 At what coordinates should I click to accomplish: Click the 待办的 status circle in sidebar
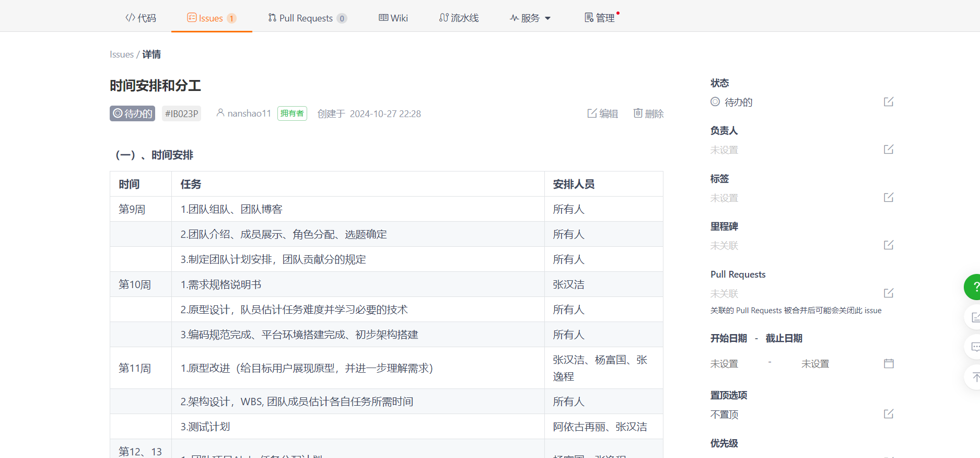pos(715,101)
